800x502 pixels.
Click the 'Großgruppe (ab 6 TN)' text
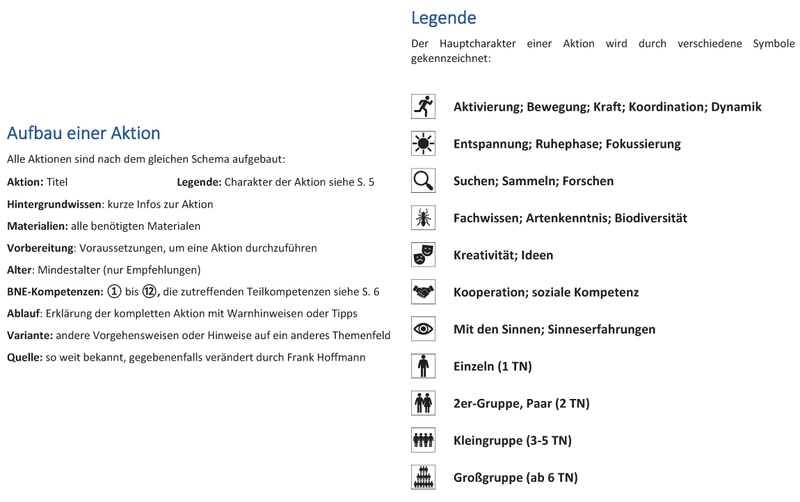point(515,478)
